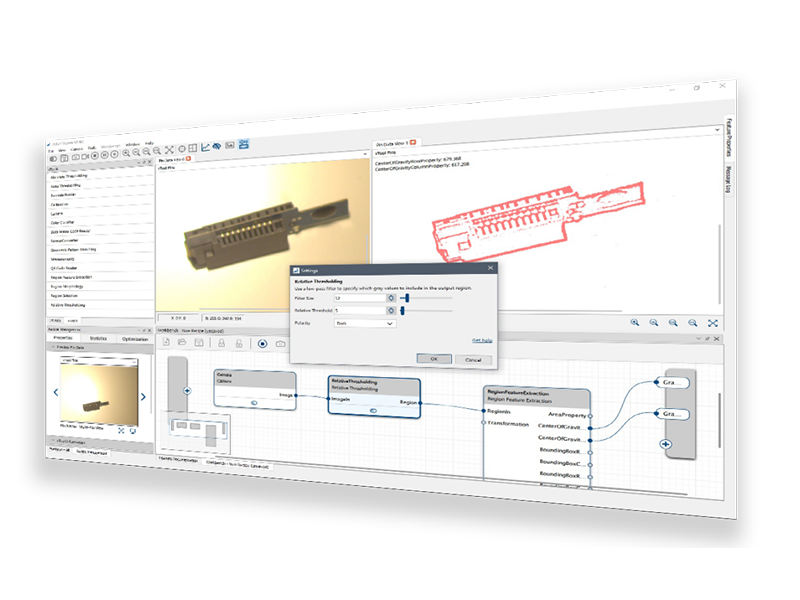Click the plus icon on the output block
Viewport: 800px width, 600px height.
(665, 443)
